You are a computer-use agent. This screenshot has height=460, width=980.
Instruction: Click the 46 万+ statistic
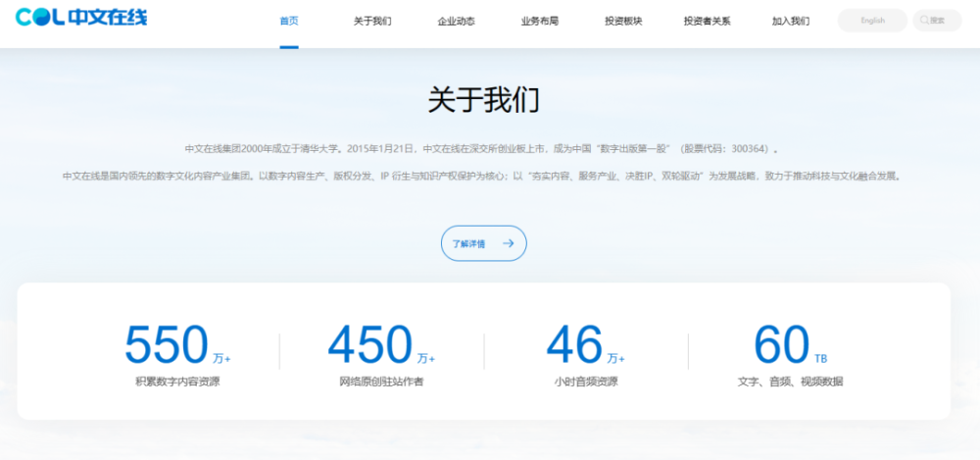point(586,344)
